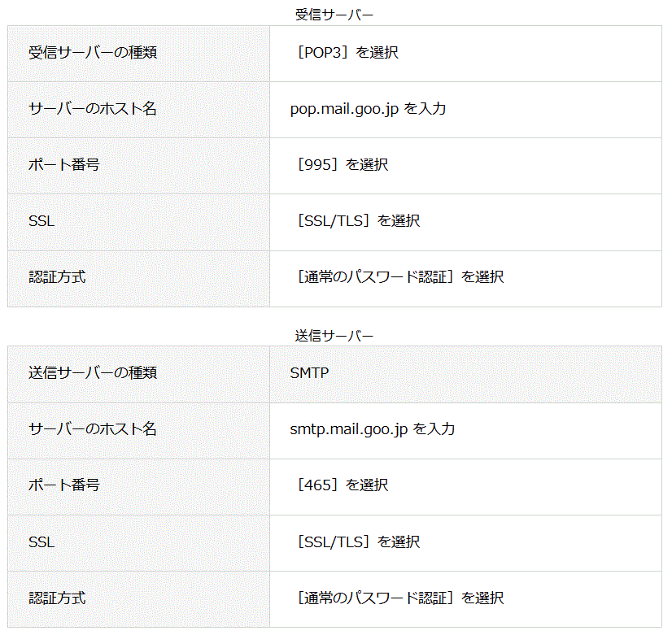The image size is (672, 635).
Task: Click サーバーのホスト名 label beside smtp.mail.goo.jp
Action: click(x=93, y=429)
